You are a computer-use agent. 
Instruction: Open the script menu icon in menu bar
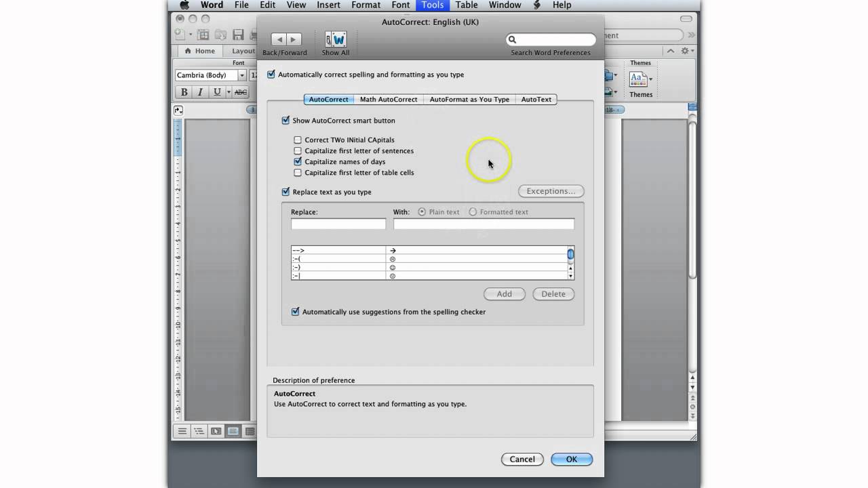537,5
